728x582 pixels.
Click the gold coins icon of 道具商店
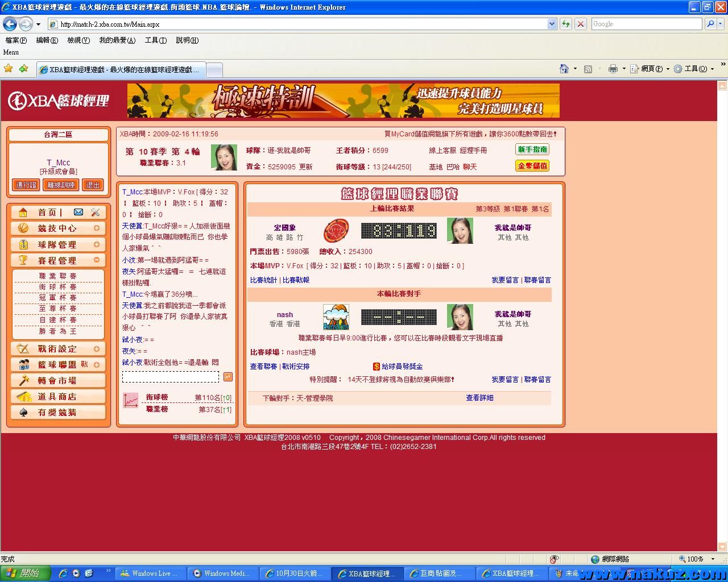[23, 396]
